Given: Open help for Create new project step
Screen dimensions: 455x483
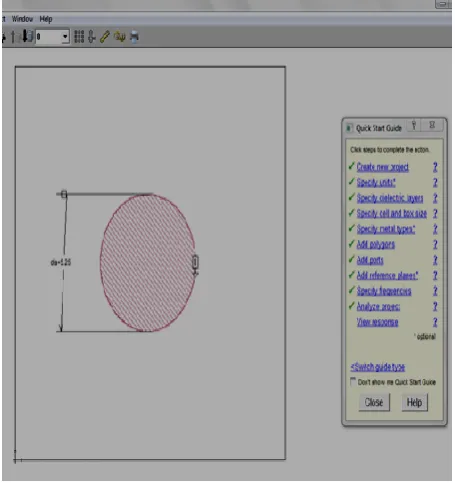Looking at the screenshot, I should coord(435,167).
